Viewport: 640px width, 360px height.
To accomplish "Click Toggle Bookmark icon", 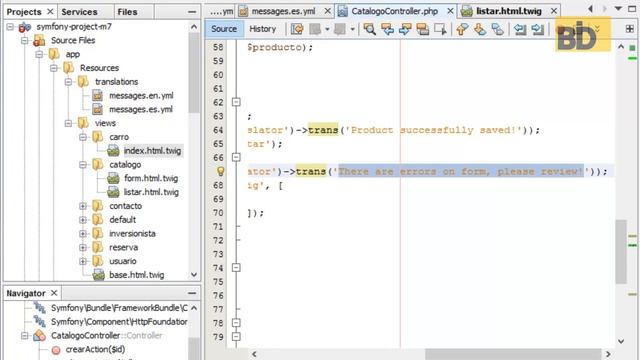I will pyautogui.click(x=498, y=29).
